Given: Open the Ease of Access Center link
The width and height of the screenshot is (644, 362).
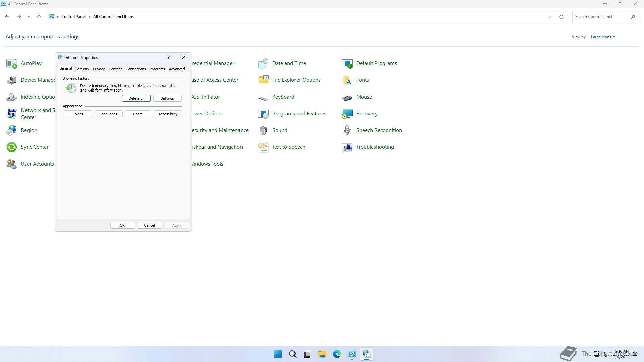Looking at the screenshot, I should click(215, 80).
